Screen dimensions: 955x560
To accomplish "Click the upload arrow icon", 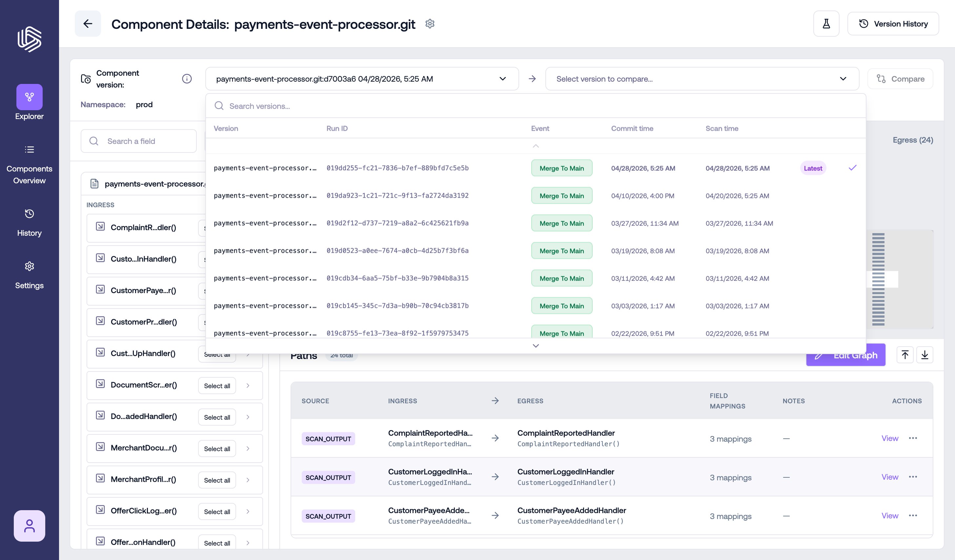I will pyautogui.click(x=904, y=355).
